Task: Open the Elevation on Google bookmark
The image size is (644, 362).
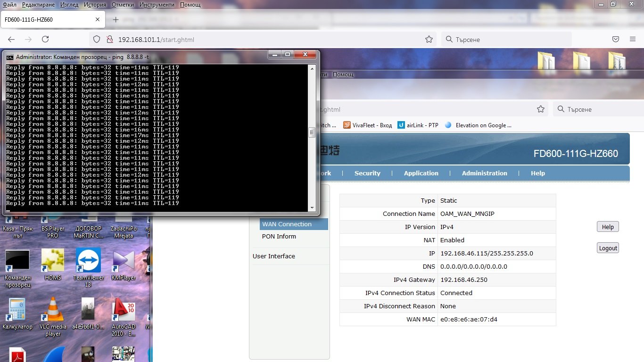Action: (478, 125)
